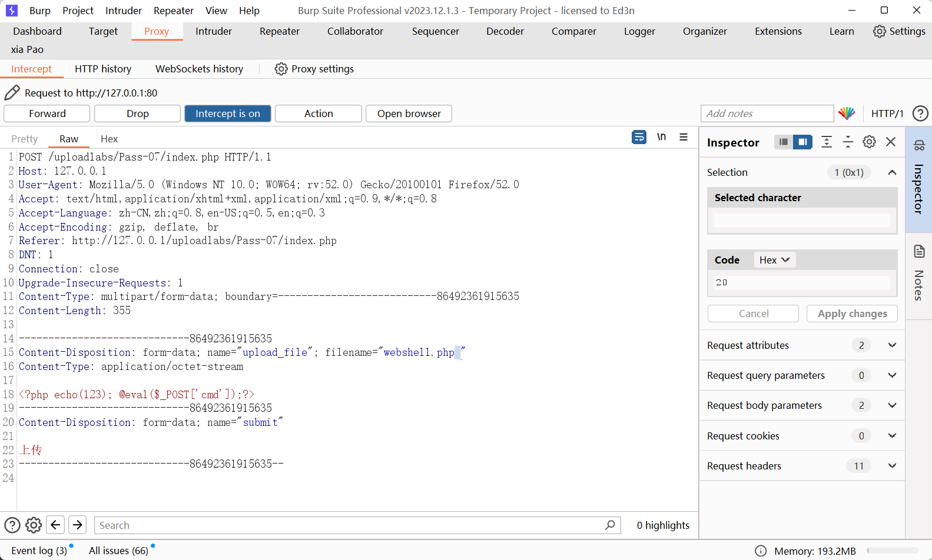Switch to the Logger tab
The image size is (932, 560).
pos(639,31)
